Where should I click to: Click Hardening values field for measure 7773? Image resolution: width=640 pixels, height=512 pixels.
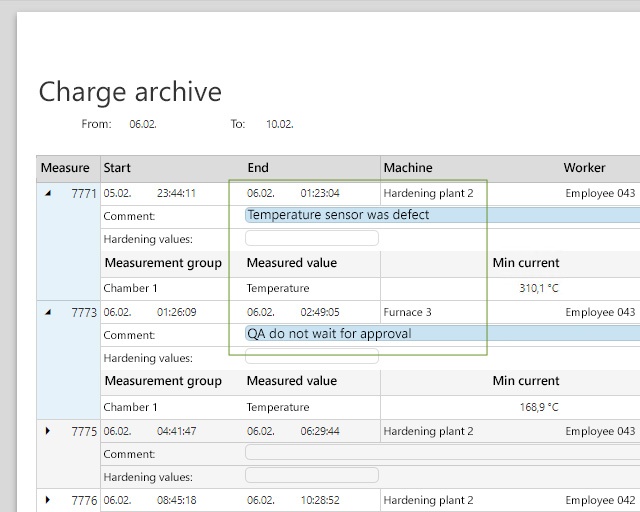point(312,357)
